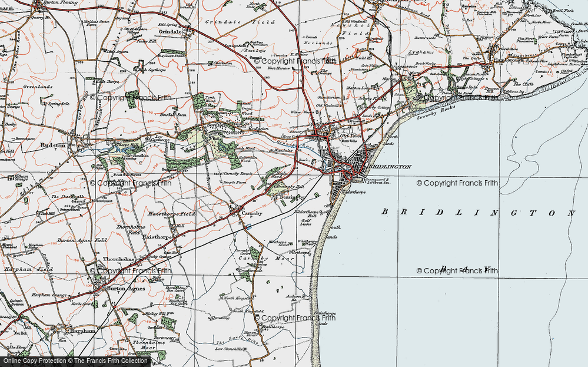588x367 pixels.
Task: Select the Harpham Grange label
Action: pyautogui.click(x=49, y=295)
